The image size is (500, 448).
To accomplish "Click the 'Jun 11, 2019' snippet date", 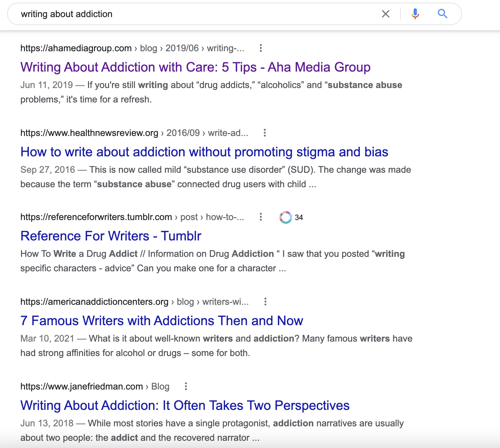I will point(47,85).
